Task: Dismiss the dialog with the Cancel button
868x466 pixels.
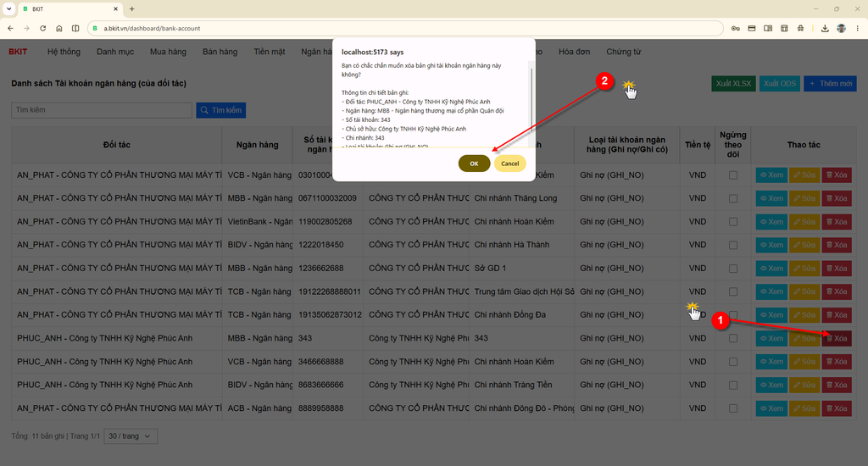Action: (x=509, y=164)
